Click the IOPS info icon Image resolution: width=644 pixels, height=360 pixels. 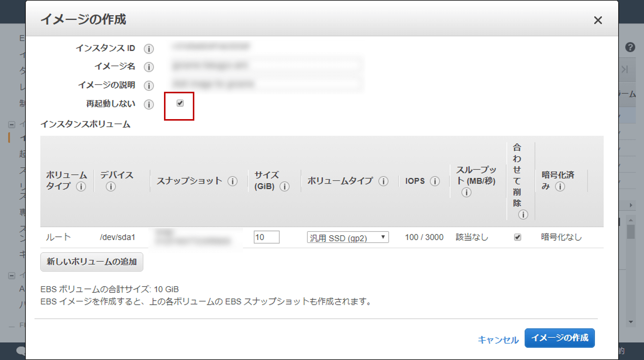point(435,181)
